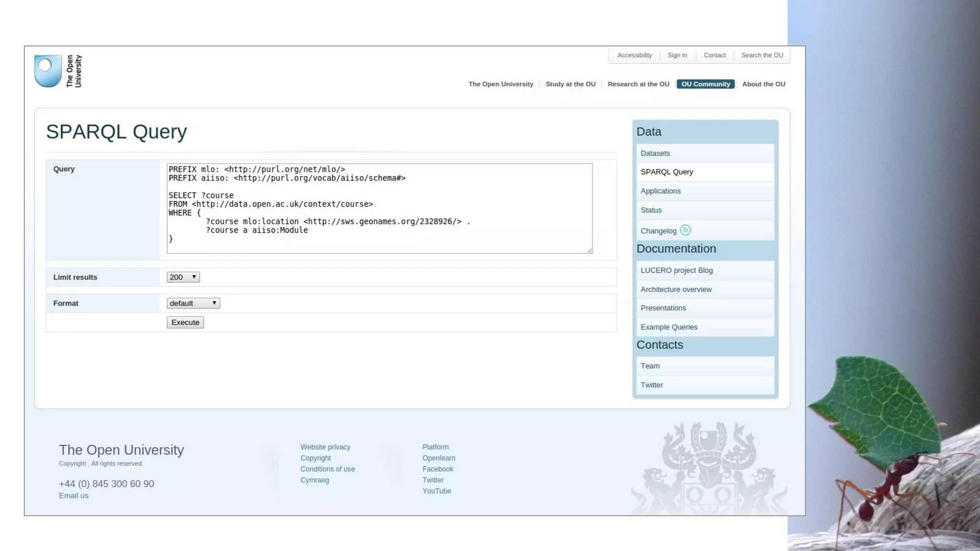Screen dimensions: 980x551
Task: Open the Format dropdown set to default
Action: click(193, 303)
